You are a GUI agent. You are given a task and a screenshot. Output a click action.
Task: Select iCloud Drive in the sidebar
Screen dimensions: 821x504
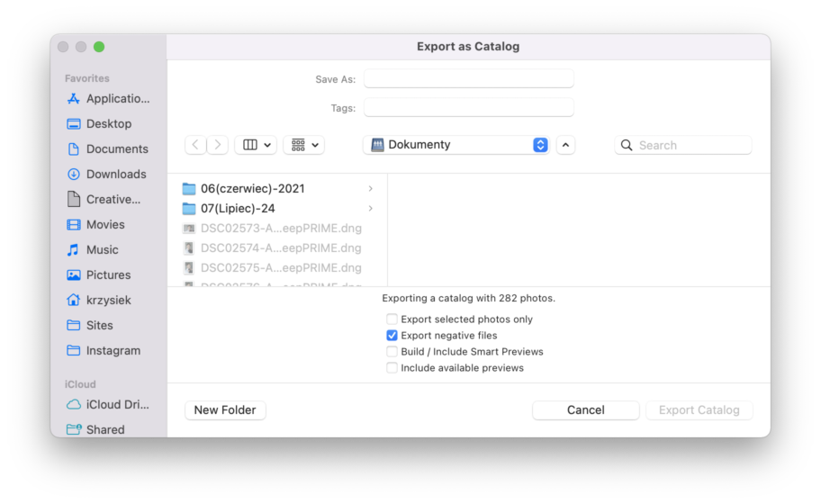117,405
